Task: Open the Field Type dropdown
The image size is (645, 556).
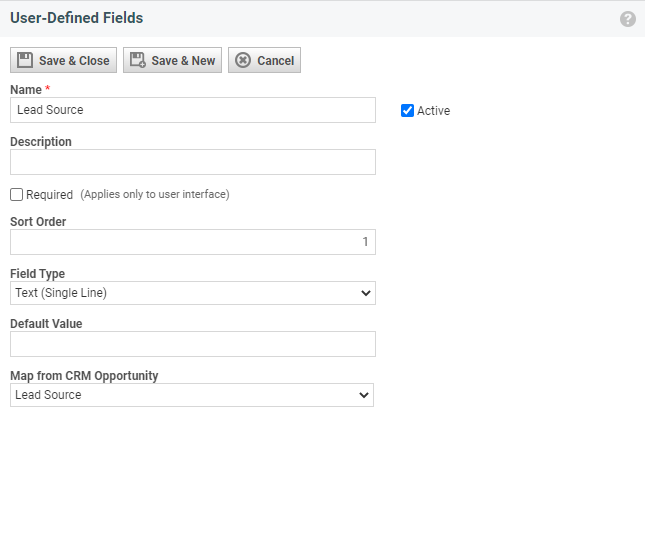Action: click(x=190, y=293)
